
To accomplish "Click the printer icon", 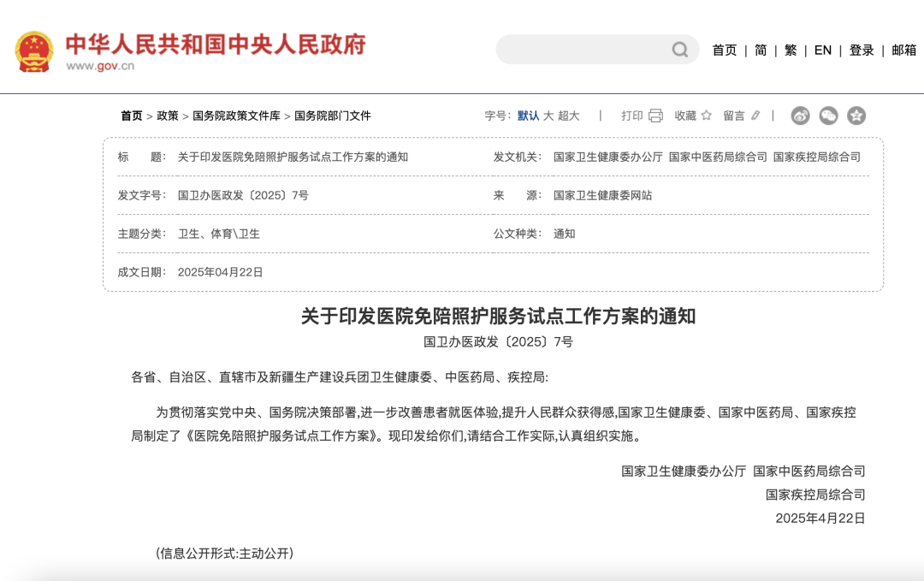I will coord(656,116).
